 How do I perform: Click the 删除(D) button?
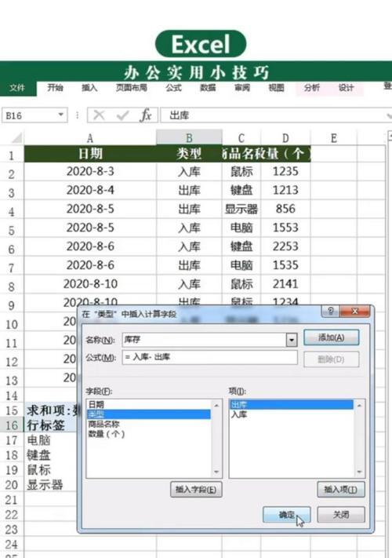tap(331, 359)
